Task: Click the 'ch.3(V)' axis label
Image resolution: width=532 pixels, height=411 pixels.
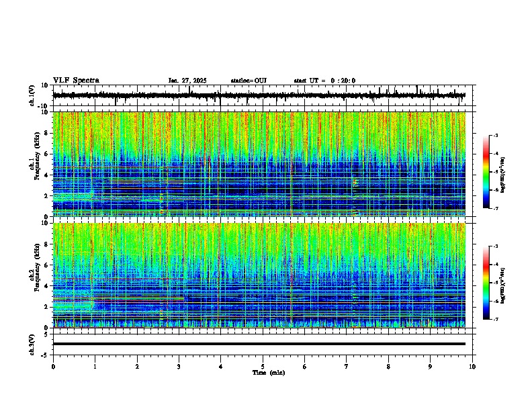Action: 32,345
